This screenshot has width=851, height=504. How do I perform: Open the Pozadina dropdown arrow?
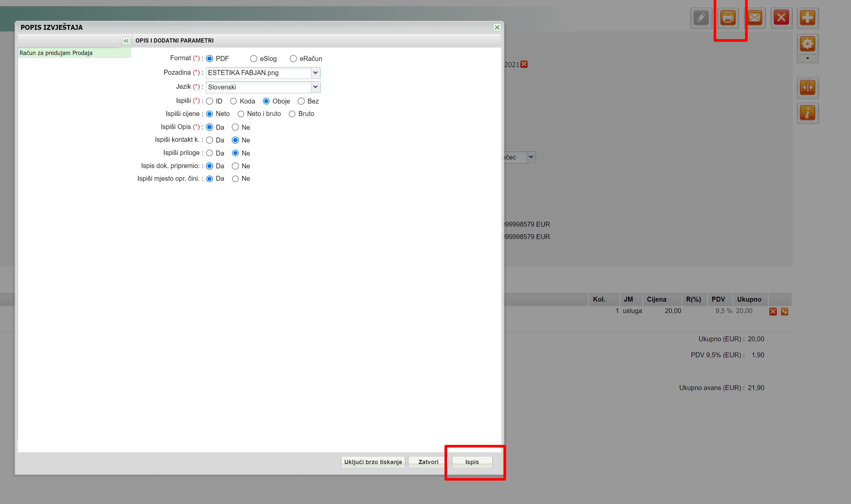click(315, 73)
